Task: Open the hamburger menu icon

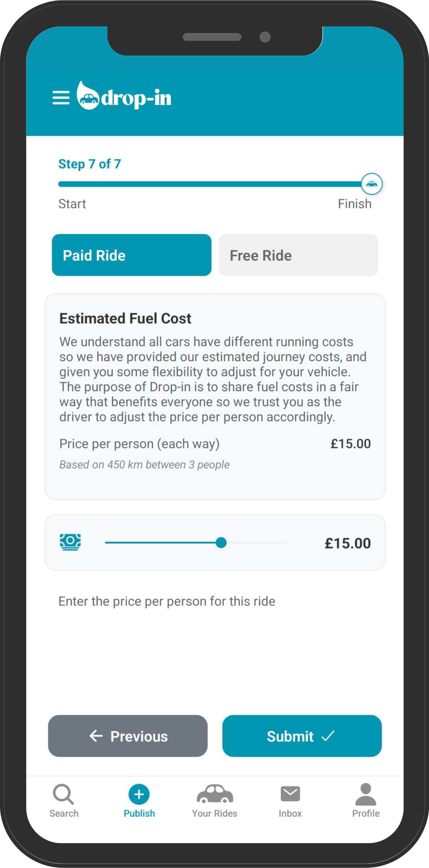Action: pos(61,98)
